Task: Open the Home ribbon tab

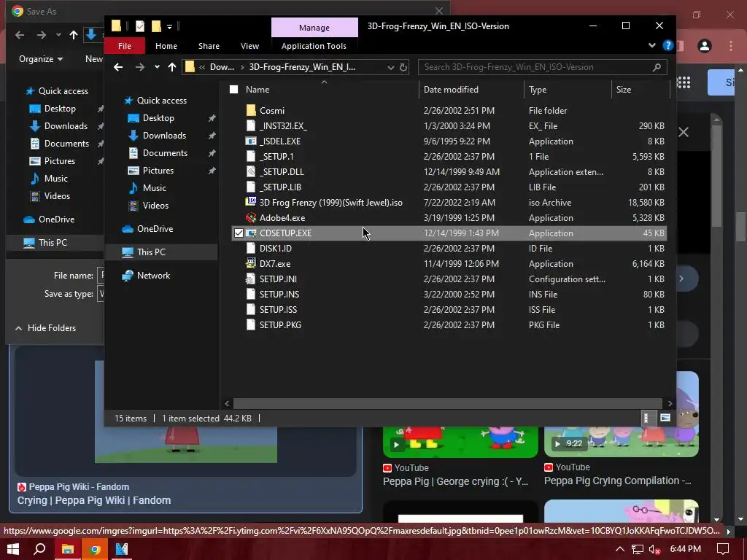Action: click(x=166, y=46)
